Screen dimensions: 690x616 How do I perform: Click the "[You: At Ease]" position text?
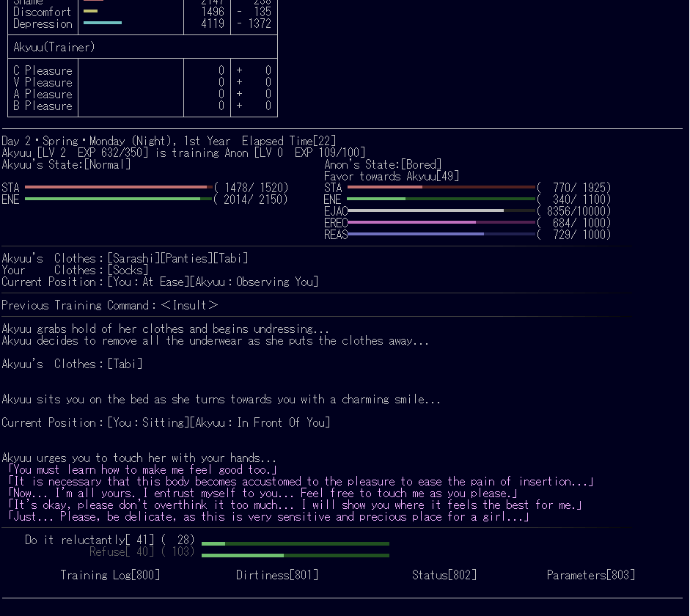(148, 282)
